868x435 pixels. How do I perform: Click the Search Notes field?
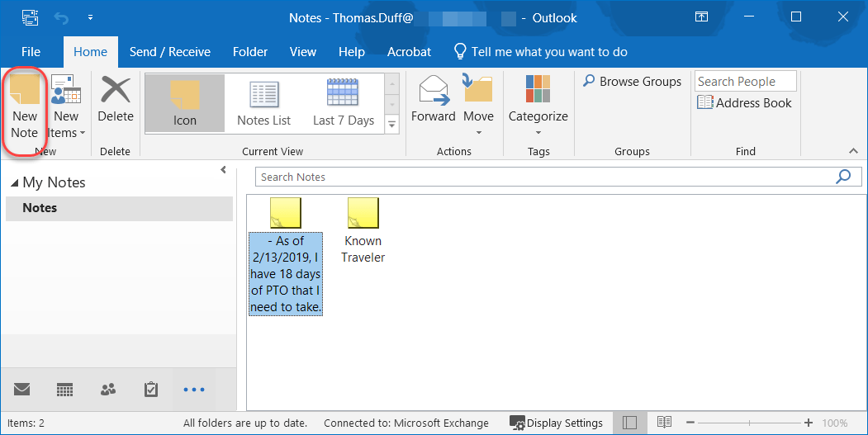click(545, 177)
